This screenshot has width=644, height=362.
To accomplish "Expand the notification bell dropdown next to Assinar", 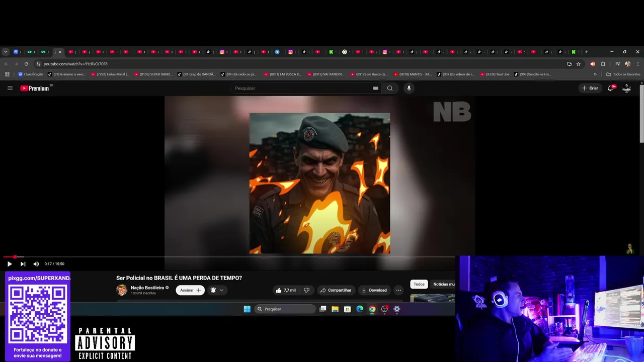I will [217, 290].
